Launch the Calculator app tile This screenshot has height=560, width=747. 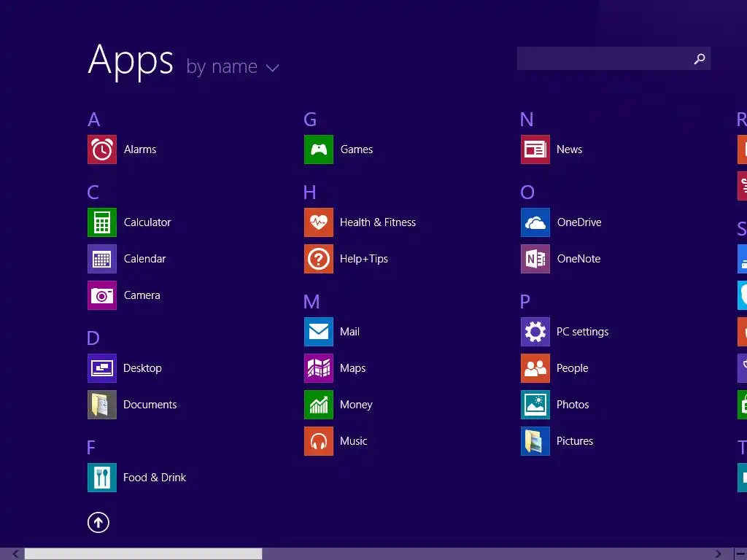(102, 222)
